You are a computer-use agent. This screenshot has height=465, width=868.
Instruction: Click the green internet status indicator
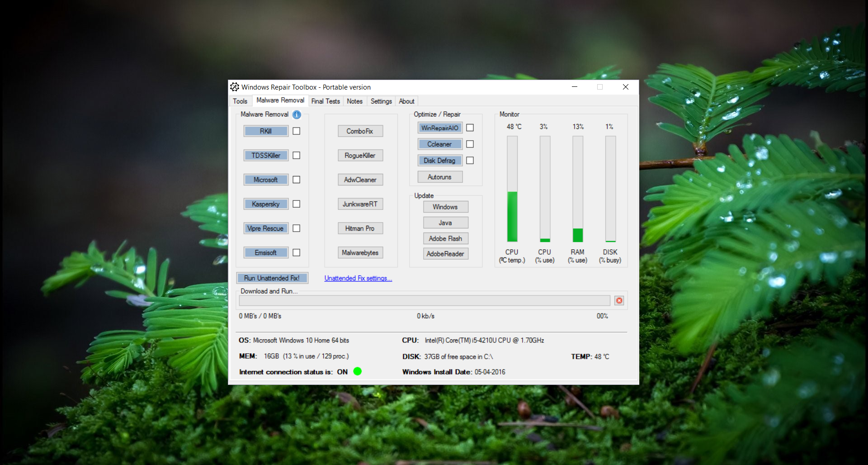357,371
